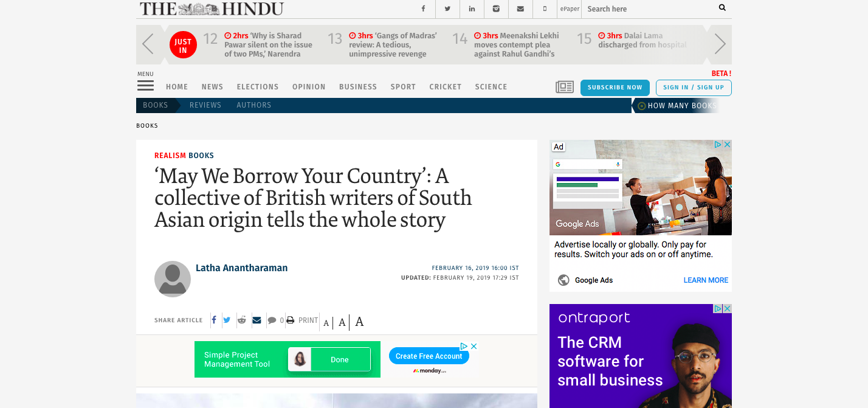Viewport: 868px width, 408px height.
Task: Click the search magnifier icon
Action: pyautogui.click(x=722, y=8)
